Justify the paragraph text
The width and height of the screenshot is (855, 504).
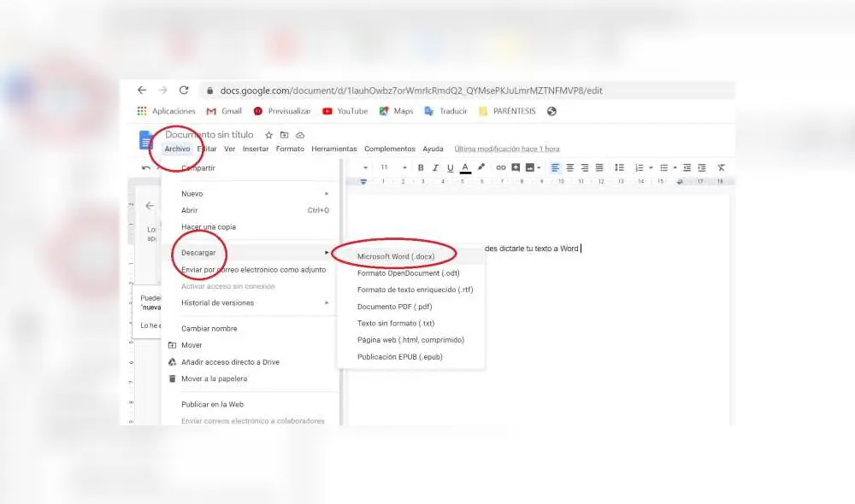598,167
